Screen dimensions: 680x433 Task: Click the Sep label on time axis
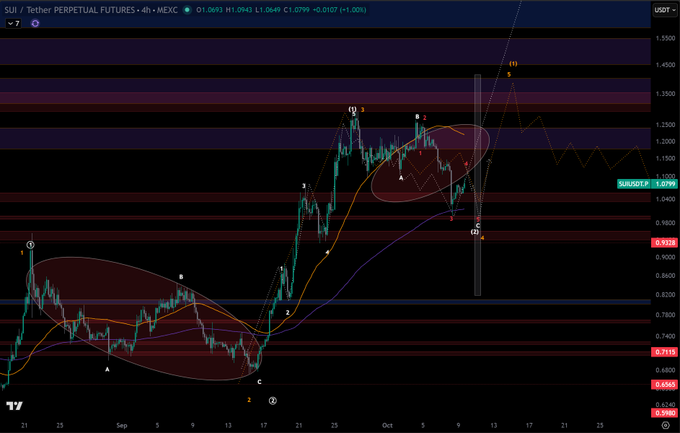121,426
